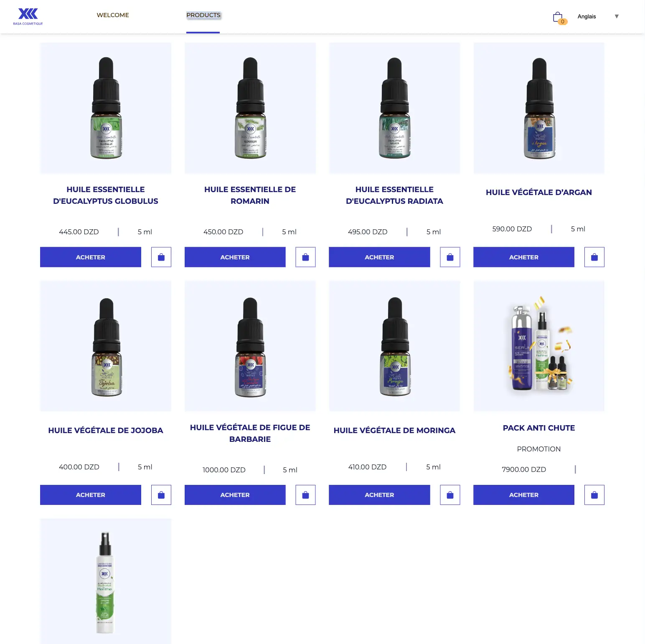View the Pack Anti Chute product image
645x644 pixels.
(x=539, y=346)
